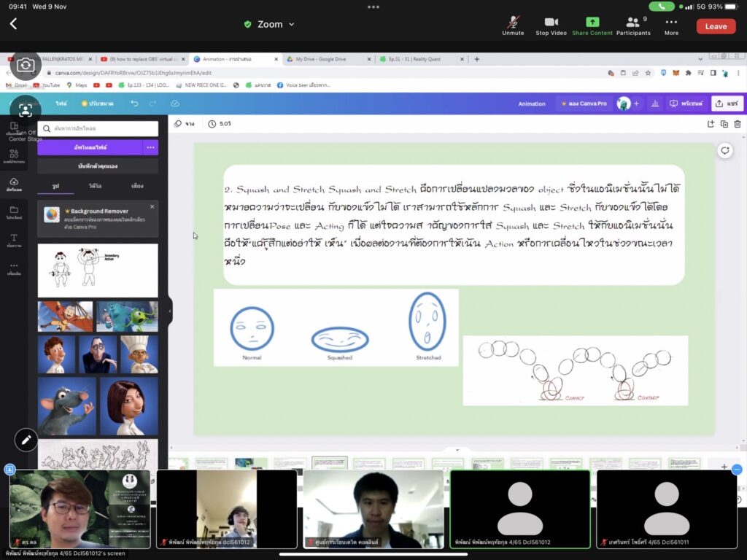The height and width of the screenshot is (560, 747).
Task: Switch camera with the flip camera icon
Action: pos(26,66)
